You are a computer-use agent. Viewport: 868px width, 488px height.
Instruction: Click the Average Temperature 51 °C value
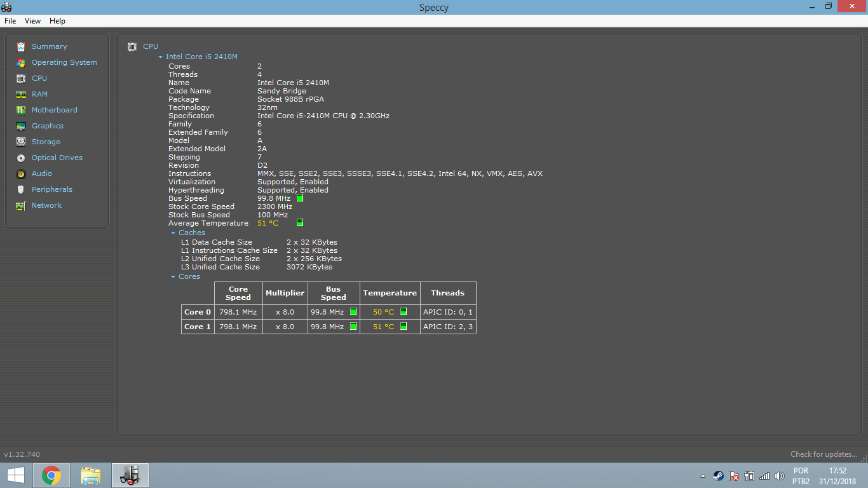tap(268, 223)
